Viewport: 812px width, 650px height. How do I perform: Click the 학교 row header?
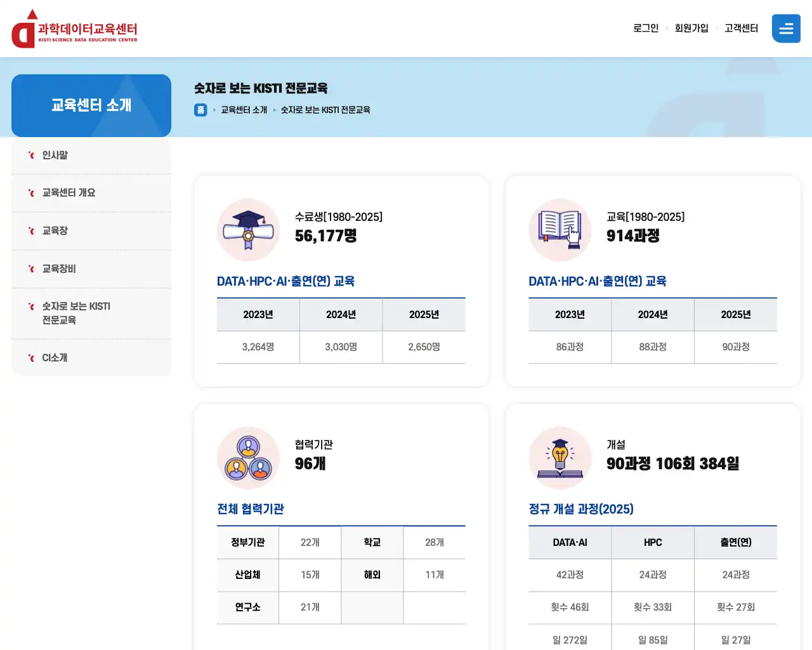[x=372, y=543]
